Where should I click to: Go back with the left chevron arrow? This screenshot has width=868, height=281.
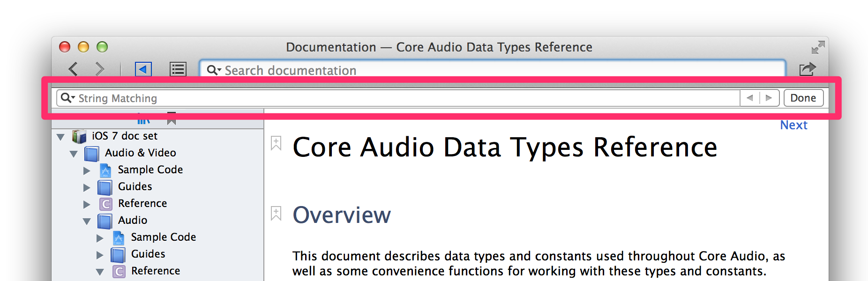click(x=74, y=69)
